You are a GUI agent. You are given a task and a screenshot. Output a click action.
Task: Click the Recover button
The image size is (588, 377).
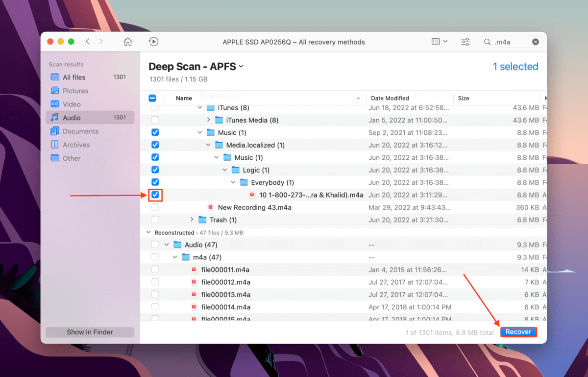[x=518, y=332]
